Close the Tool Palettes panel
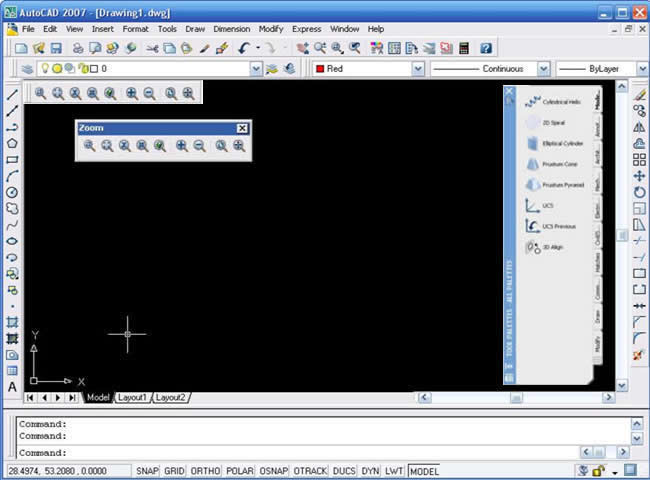 tap(509, 91)
